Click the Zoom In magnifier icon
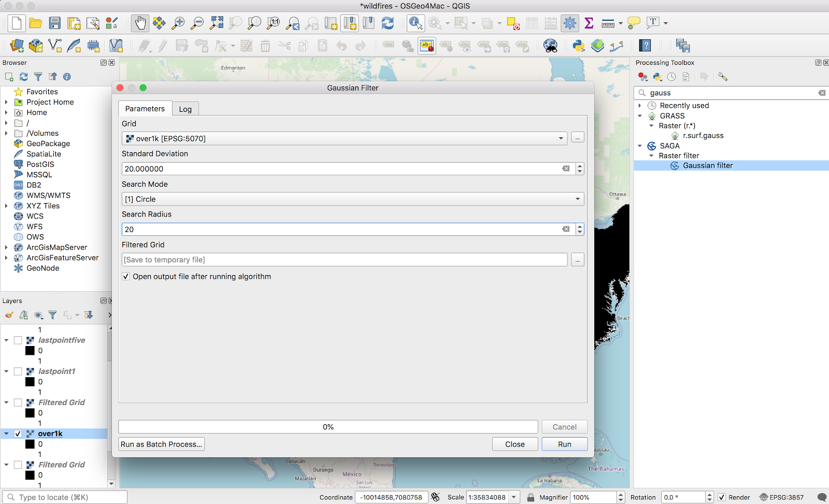 coord(178,23)
